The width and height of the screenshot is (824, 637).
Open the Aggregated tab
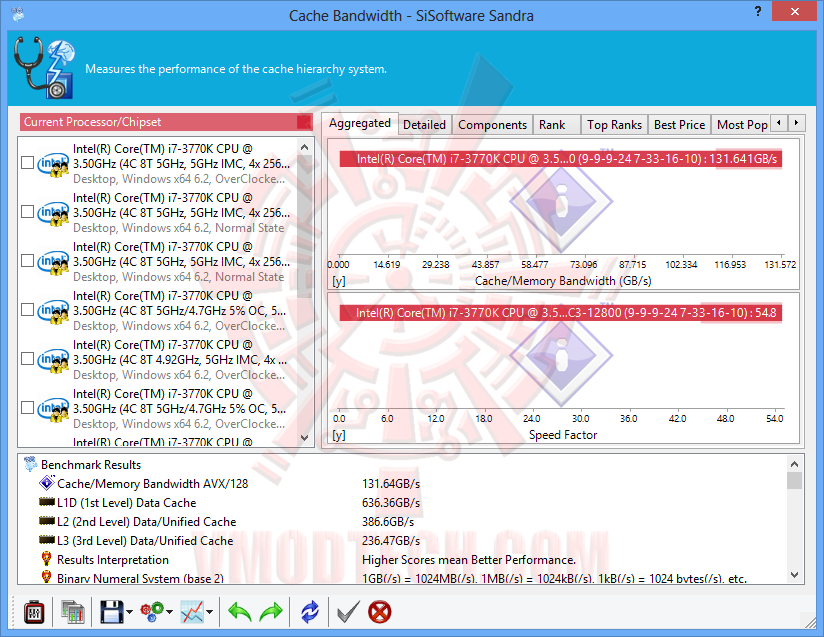(359, 124)
